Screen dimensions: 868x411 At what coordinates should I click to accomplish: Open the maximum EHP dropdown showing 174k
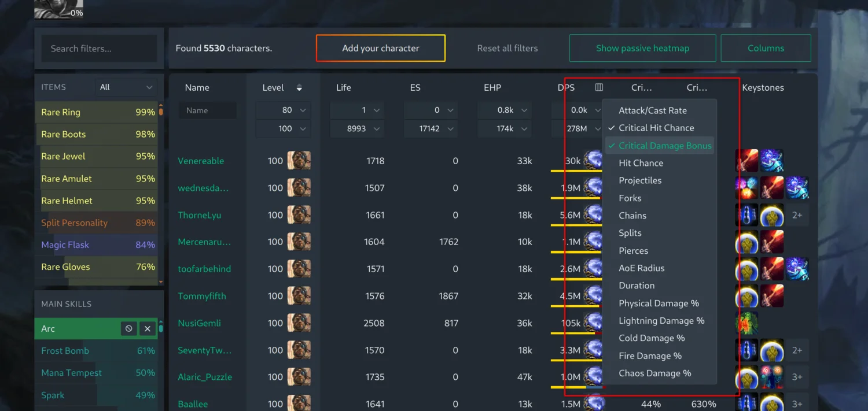505,128
